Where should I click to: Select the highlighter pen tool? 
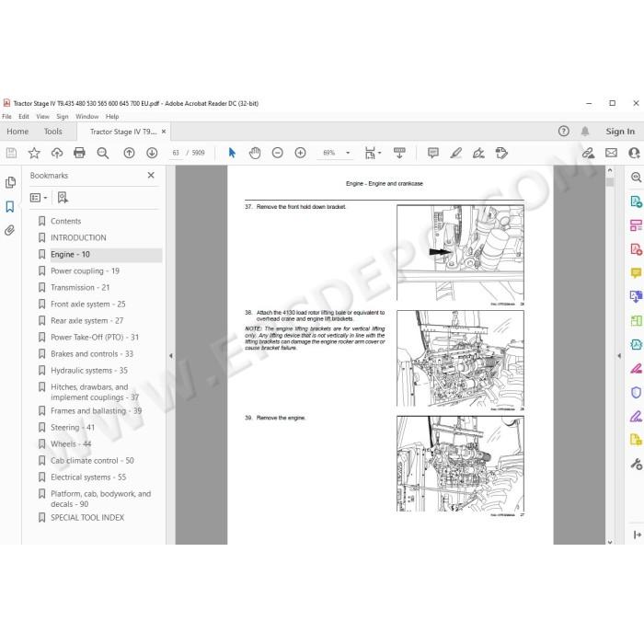coord(456,154)
